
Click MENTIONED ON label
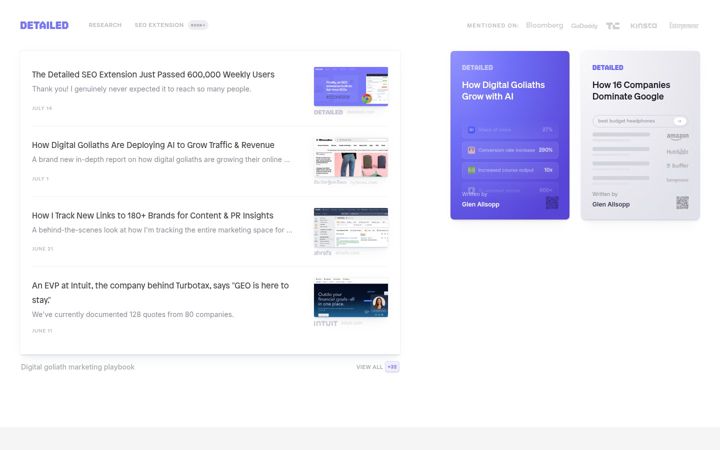coord(493,26)
